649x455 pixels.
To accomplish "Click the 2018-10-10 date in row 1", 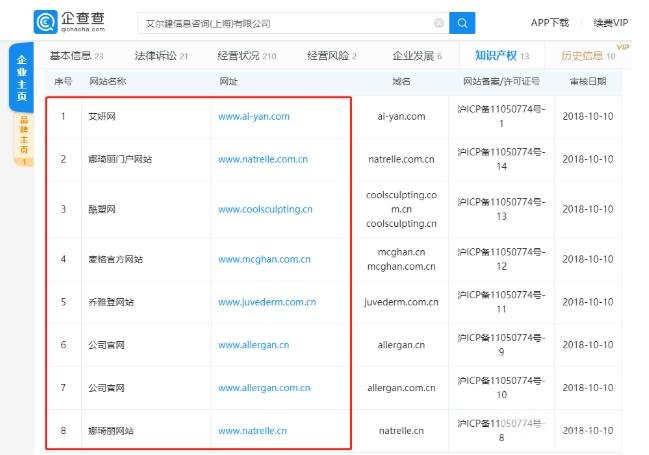I will 588,116.
